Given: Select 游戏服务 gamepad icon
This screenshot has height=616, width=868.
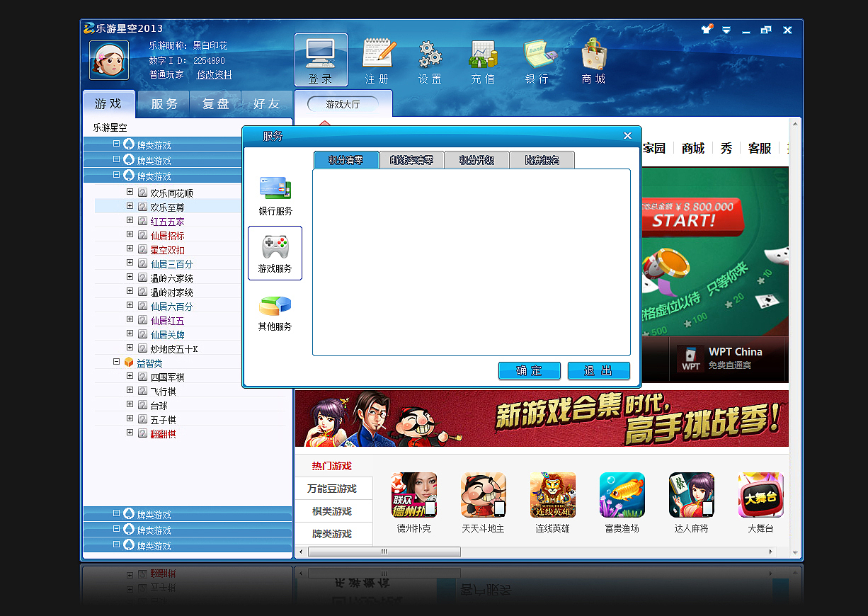Looking at the screenshot, I should pyautogui.click(x=275, y=253).
